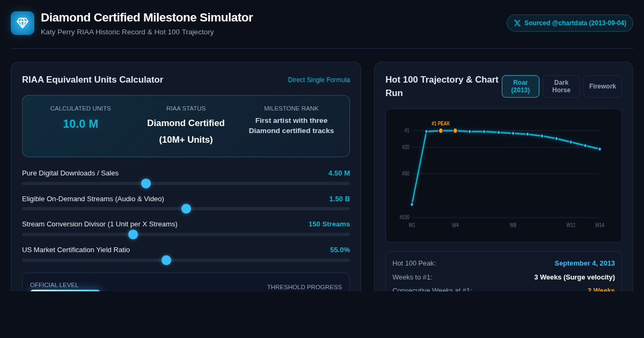Click the 150 Streams divisor value
The height and width of the screenshot is (338, 644).
tap(329, 224)
